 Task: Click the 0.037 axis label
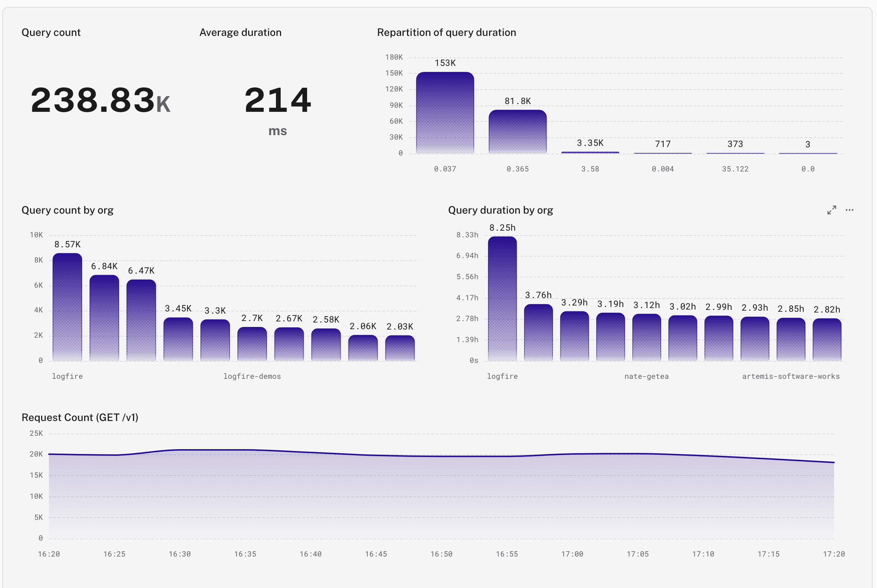click(445, 169)
